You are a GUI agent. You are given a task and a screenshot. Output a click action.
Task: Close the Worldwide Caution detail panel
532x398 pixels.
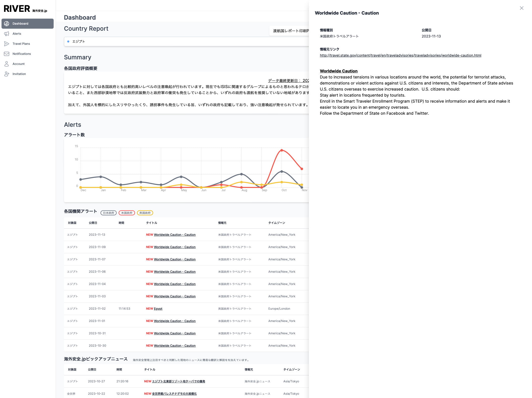click(x=521, y=8)
